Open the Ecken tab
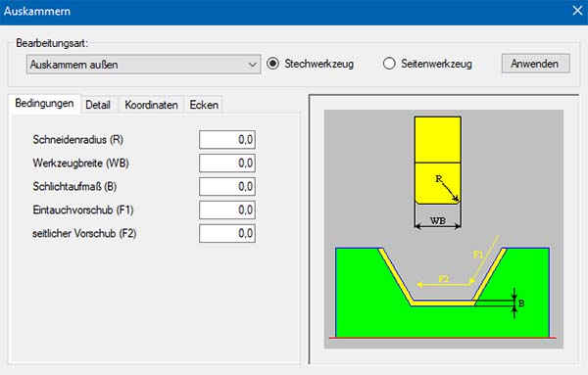The height and width of the screenshot is (375, 588). point(204,105)
